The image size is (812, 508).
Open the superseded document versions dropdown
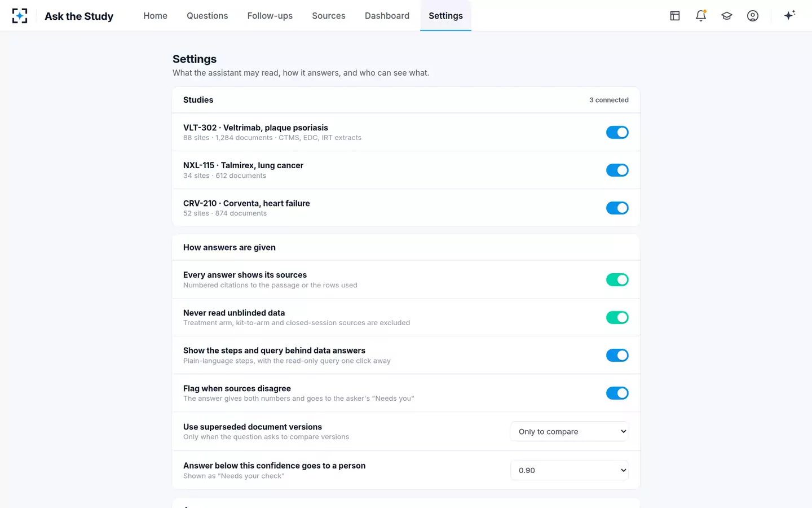point(570,431)
